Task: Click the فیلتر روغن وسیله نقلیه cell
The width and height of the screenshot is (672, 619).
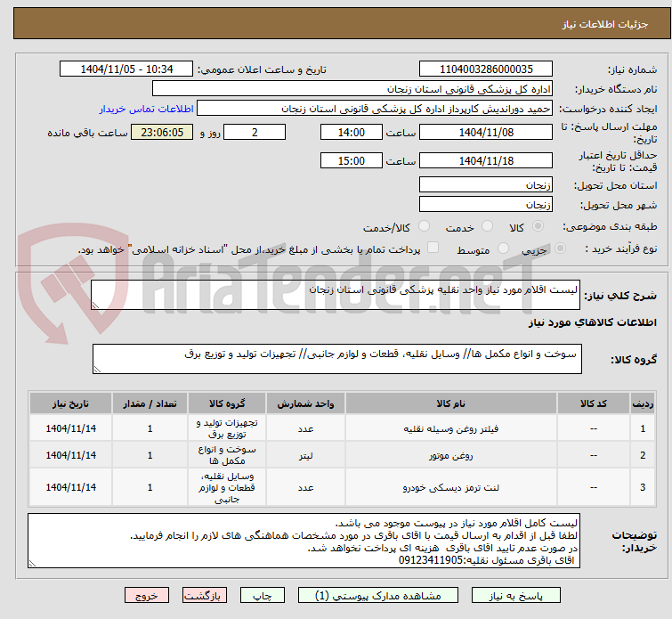Action: tap(451, 428)
